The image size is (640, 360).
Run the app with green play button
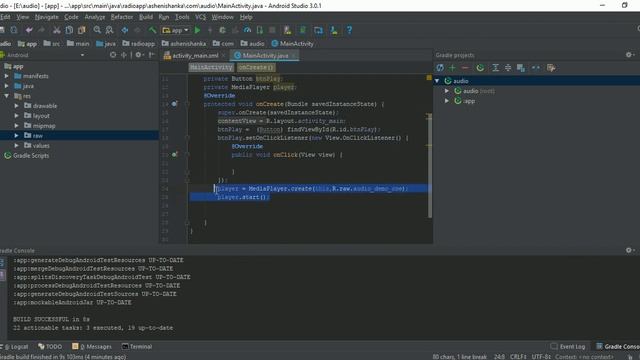point(198,30)
